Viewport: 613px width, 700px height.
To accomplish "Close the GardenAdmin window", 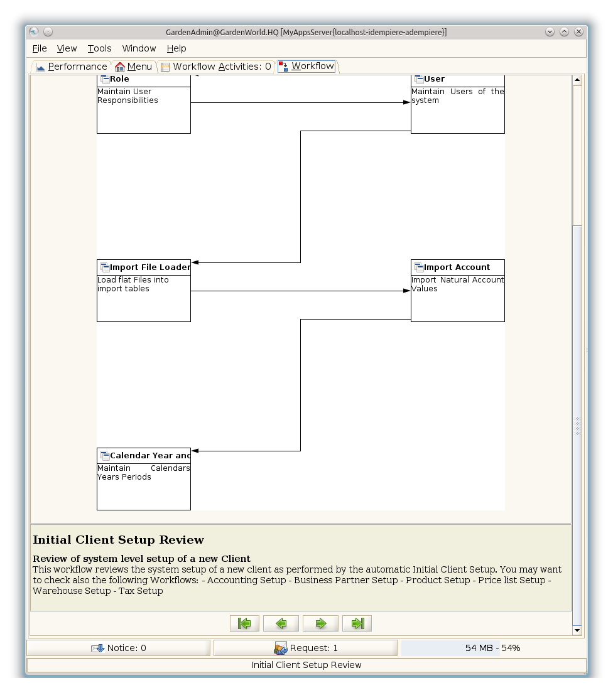I will (578, 31).
